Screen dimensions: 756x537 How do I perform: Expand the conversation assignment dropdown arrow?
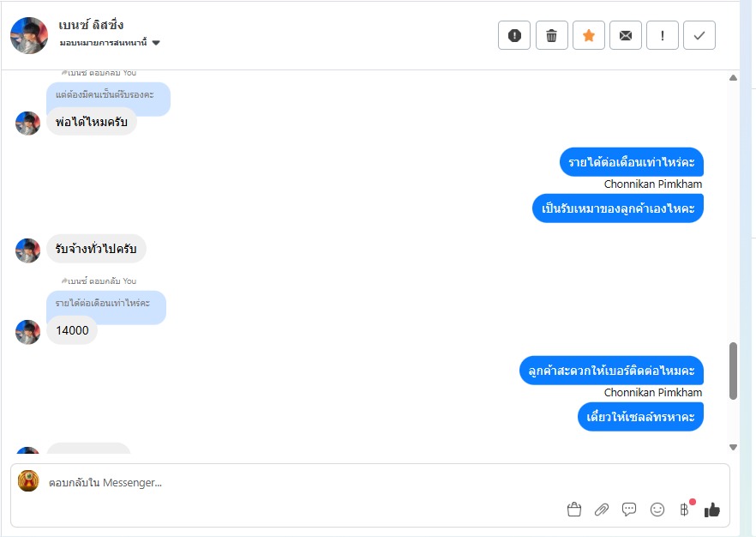(156, 43)
